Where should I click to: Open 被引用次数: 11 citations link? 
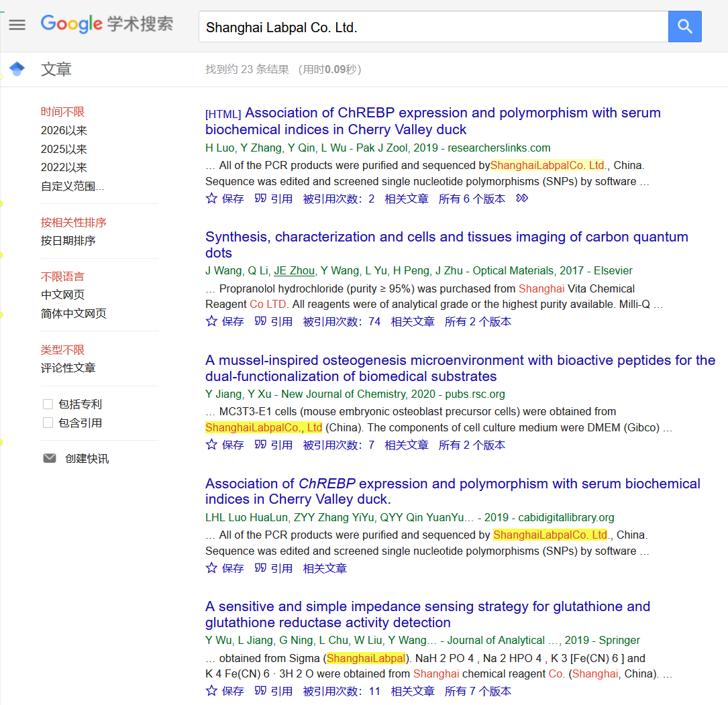(x=342, y=691)
